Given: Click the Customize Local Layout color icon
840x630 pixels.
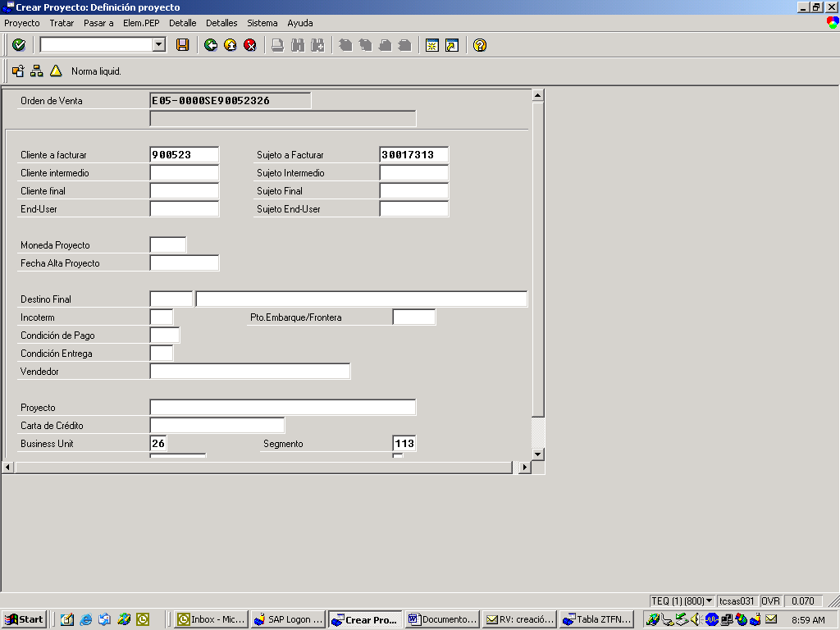Looking at the screenshot, I should (x=833, y=22).
